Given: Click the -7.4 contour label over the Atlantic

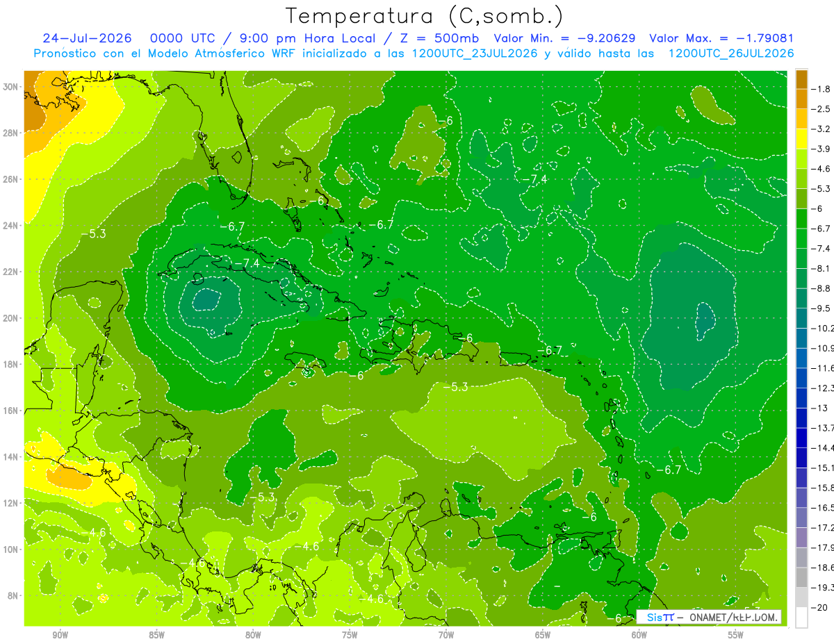Looking at the screenshot, I should click(534, 180).
